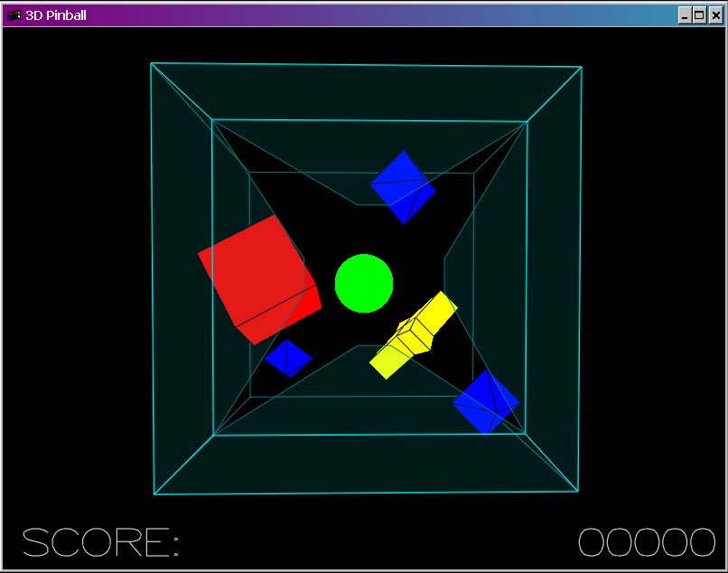This screenshot has width=728, height=573.
Task: Click the blue diamond at the top
Action: (x=403, y=187)
